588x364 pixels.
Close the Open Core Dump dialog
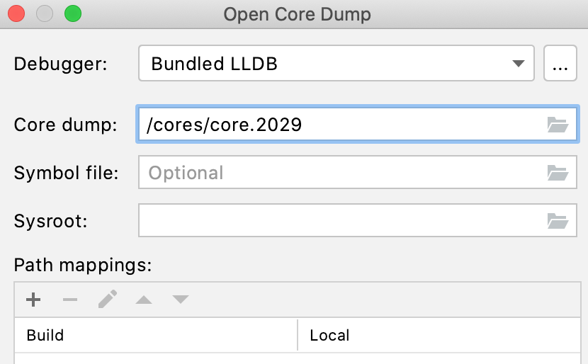[16, 13]
